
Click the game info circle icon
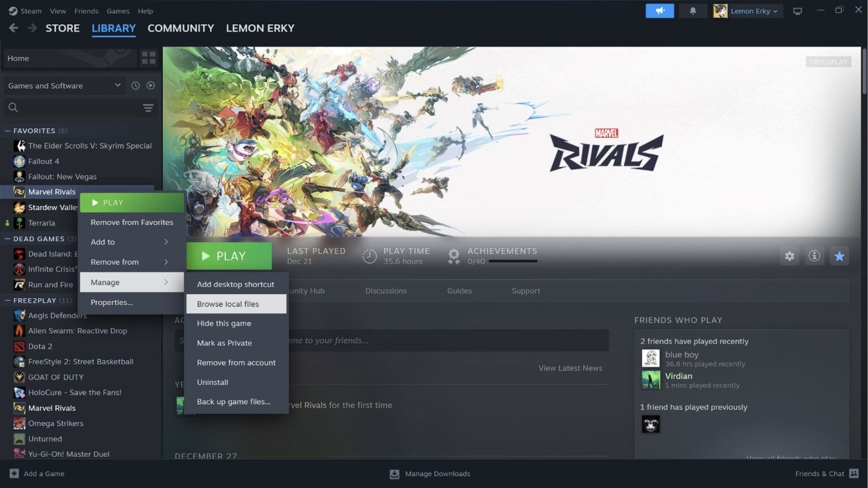[814, 256]
